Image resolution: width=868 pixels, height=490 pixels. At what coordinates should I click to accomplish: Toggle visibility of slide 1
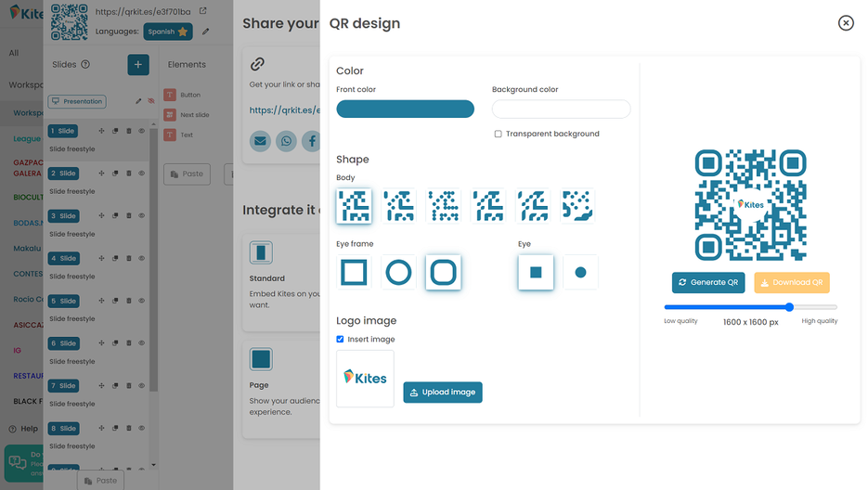(142, 131)
